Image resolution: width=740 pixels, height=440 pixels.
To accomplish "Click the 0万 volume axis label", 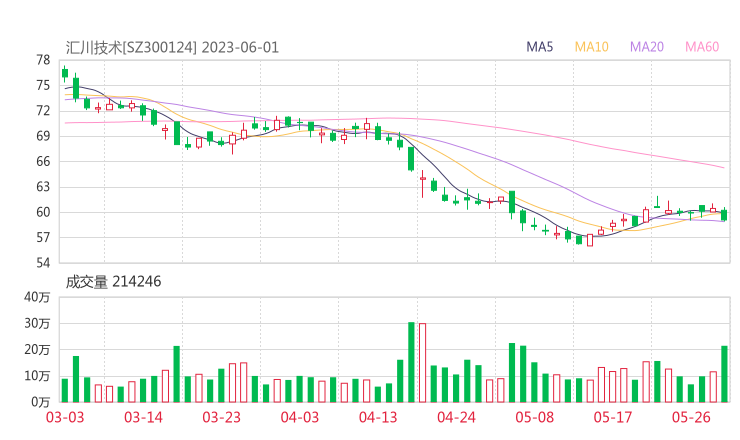I will pos(41,402).
